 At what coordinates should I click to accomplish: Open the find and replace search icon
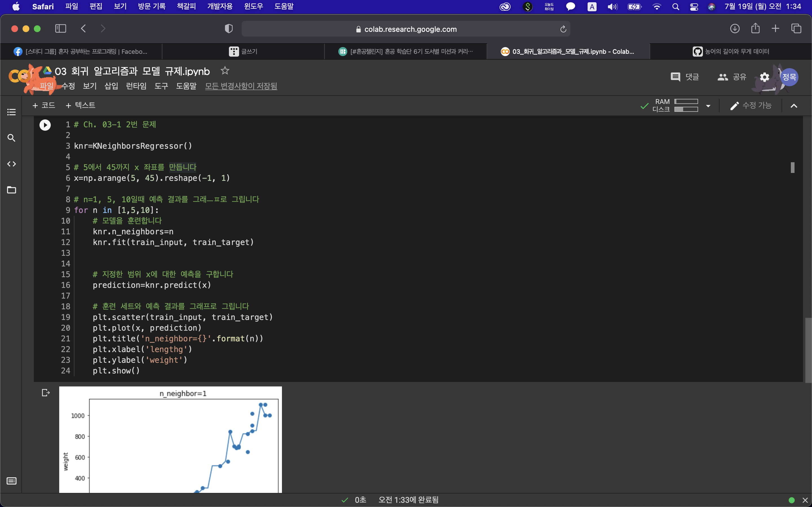(x=11, y=138)
